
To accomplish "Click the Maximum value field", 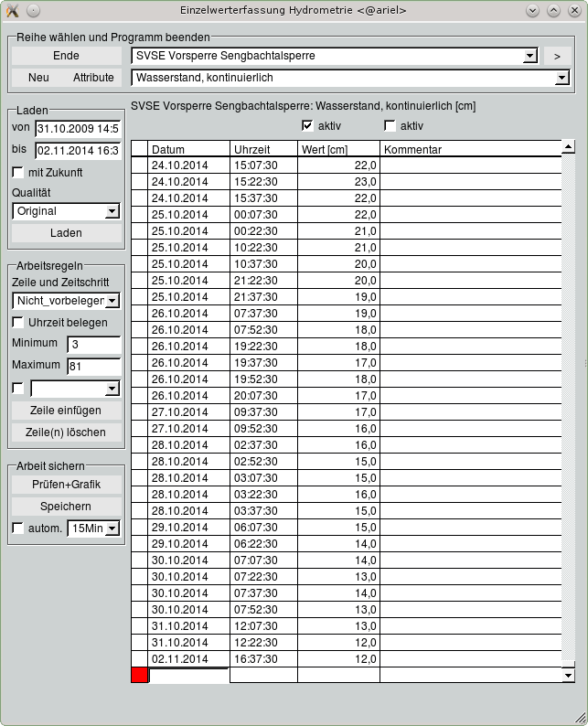I will (x=94, y=367).
